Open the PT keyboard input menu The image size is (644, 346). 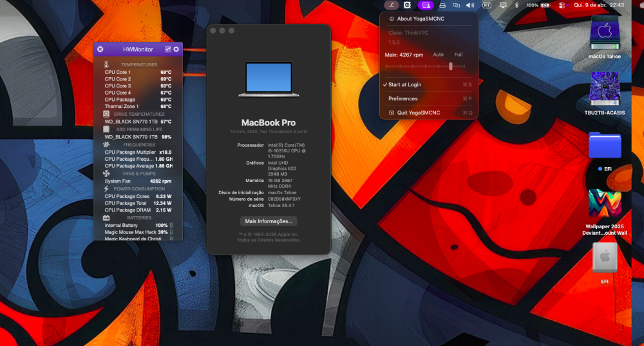[487, 5]
